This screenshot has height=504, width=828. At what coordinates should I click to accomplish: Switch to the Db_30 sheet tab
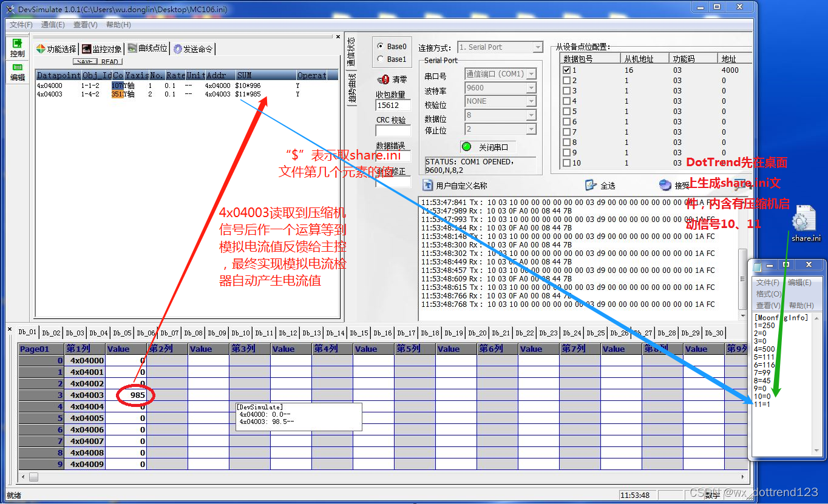(714, 333)
